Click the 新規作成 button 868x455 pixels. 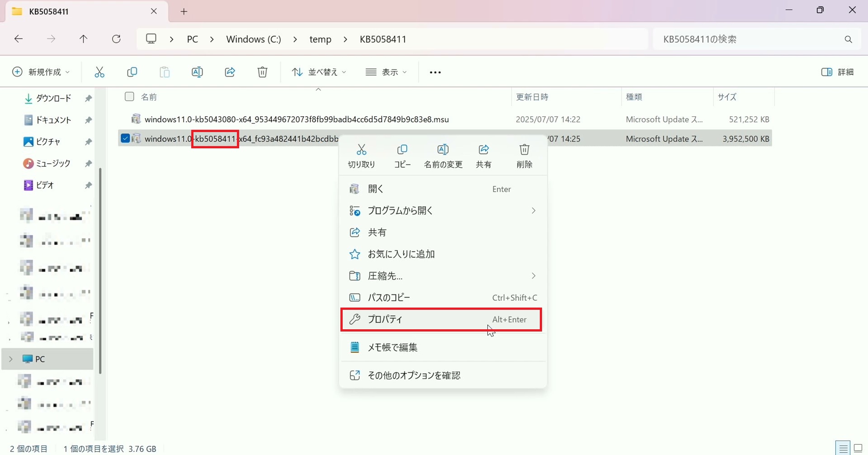click(41, 72)
